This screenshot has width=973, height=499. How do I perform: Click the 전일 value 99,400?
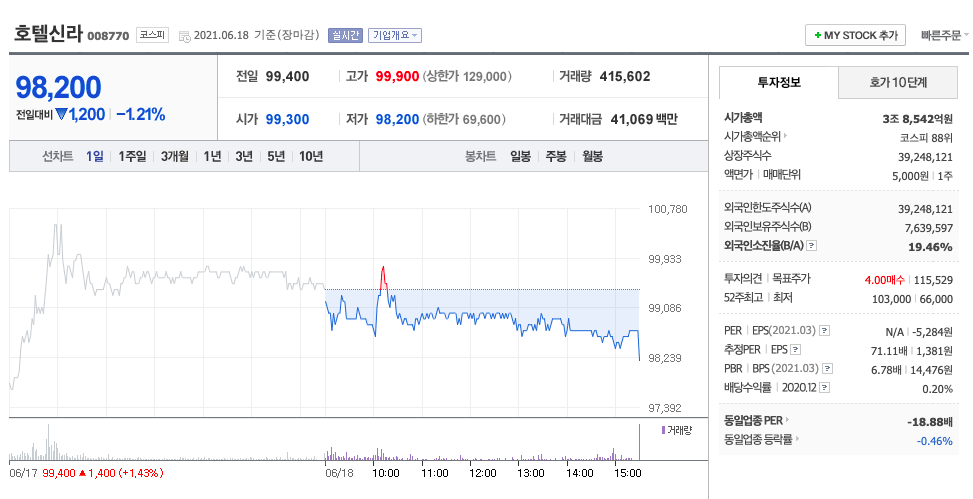click(287, 77)
